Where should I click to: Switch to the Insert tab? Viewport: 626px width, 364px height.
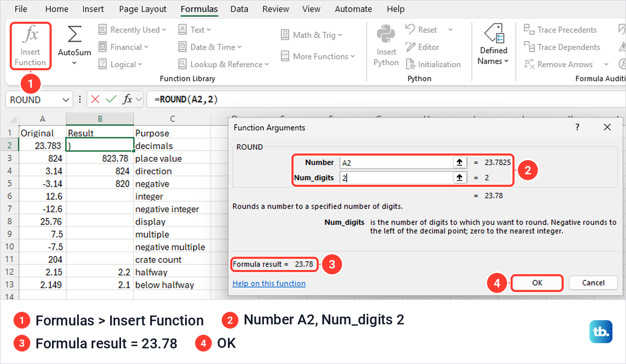click(x=93, y=9)
